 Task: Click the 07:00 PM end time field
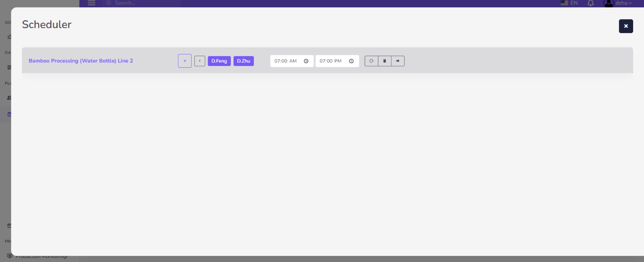click(x=331, y=61)
